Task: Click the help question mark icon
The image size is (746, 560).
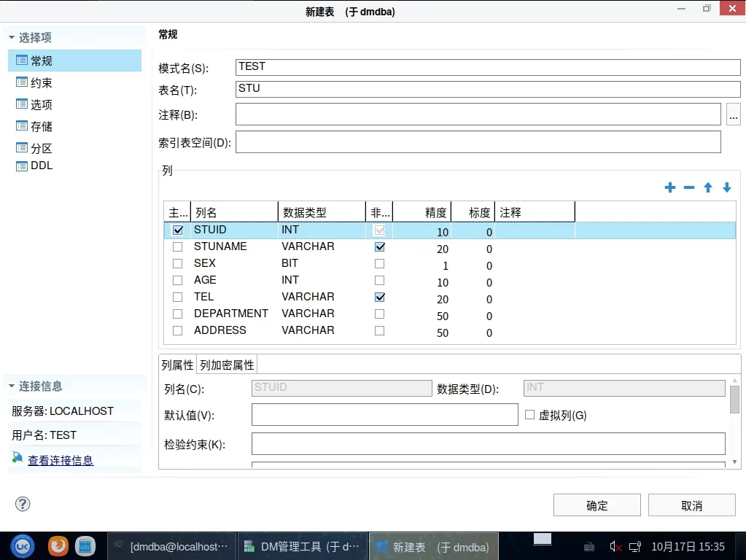Action: (x=23, y=504)
